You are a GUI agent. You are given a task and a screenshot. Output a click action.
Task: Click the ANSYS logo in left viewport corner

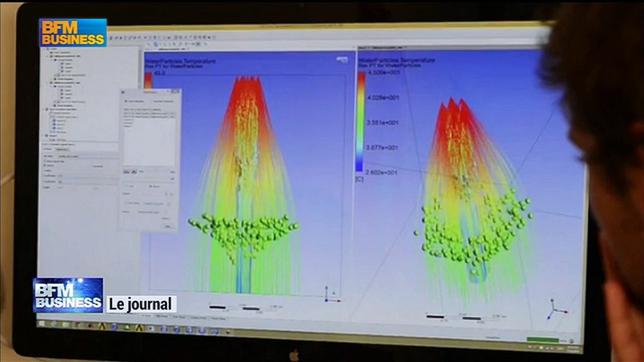pyautogui.click(x=342, y=59)
